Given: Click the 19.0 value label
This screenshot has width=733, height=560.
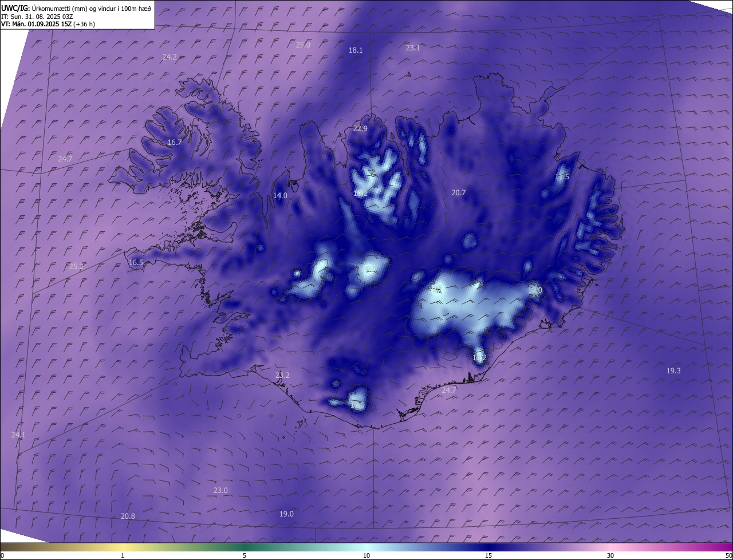Looking at the screenshot, I should [x=286, y=514].
